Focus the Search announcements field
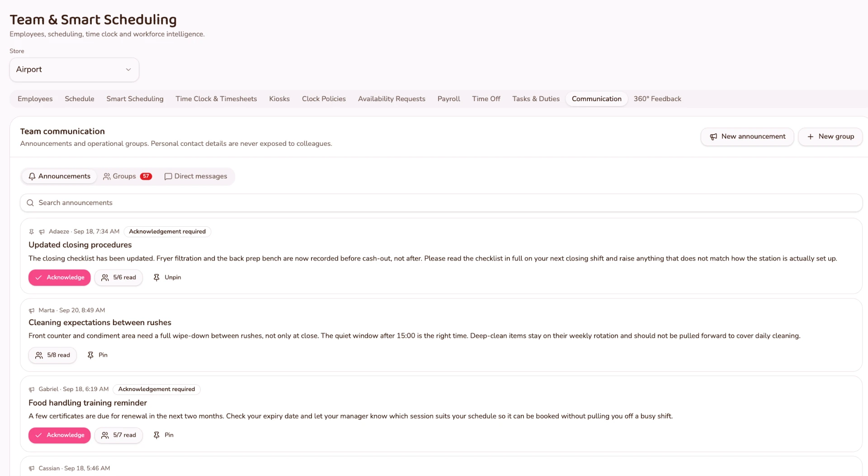The width and height of the screenshot is (868, 476). pos(441,203)
